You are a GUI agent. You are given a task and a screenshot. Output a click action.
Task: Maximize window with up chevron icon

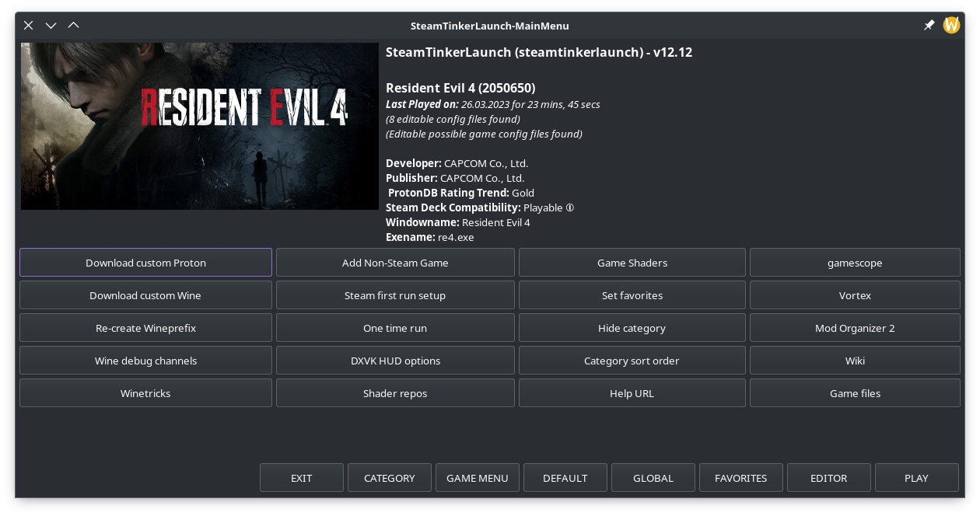tap(74, 26)
